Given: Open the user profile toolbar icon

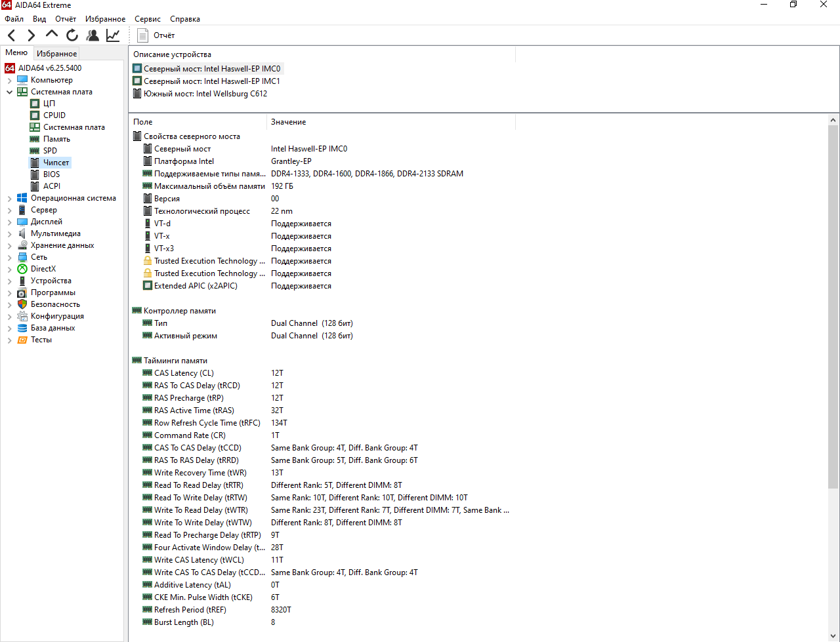Looking at the screenshot, I should 93,35.
